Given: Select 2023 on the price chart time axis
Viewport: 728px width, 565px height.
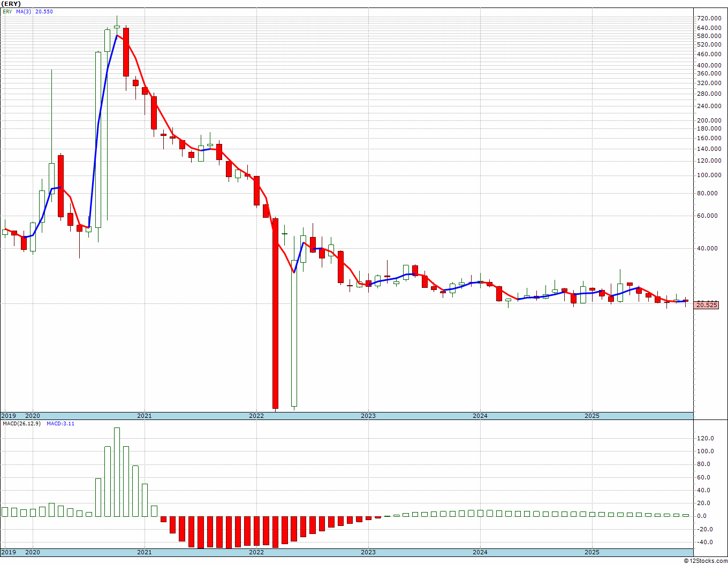Looking at the screenshot, I should click(368, 416).
